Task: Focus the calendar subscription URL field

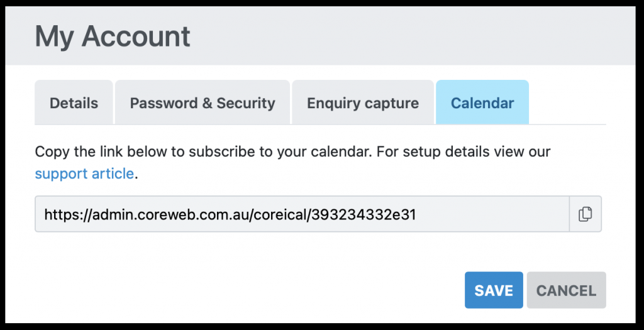Action: [x=302, y=215]
